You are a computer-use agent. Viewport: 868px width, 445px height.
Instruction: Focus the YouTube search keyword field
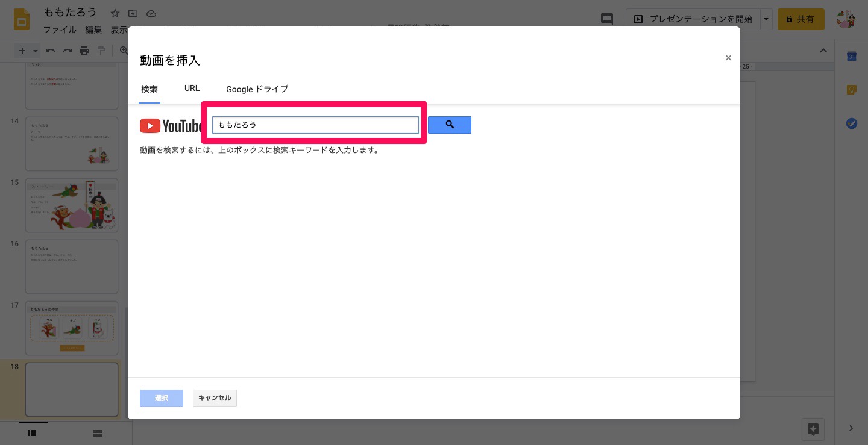[x=315, y=125]
